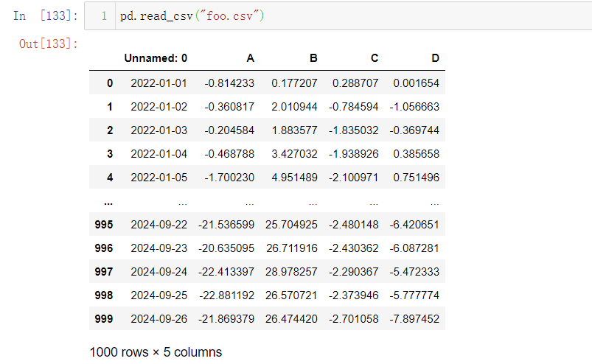Image resolution: width=592 pixels, height=364 pixels.
Task: Click the value 0.177207 in column B
Action: [x=294, y=83]
